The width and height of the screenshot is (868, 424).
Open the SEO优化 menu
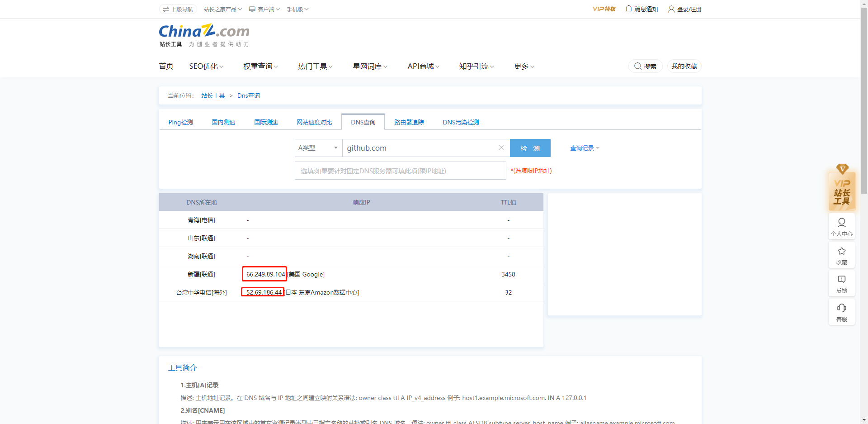(x=206, y=66)
